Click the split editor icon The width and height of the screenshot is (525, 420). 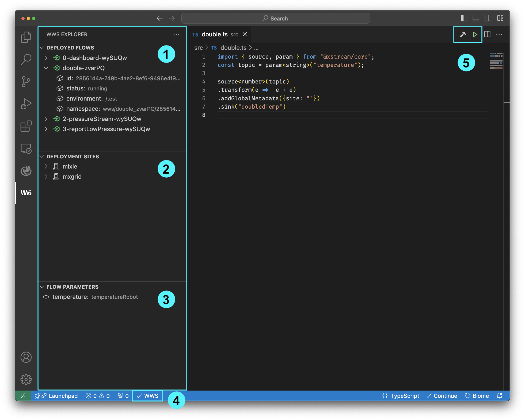pyautogui.click(x=487, y=35)
